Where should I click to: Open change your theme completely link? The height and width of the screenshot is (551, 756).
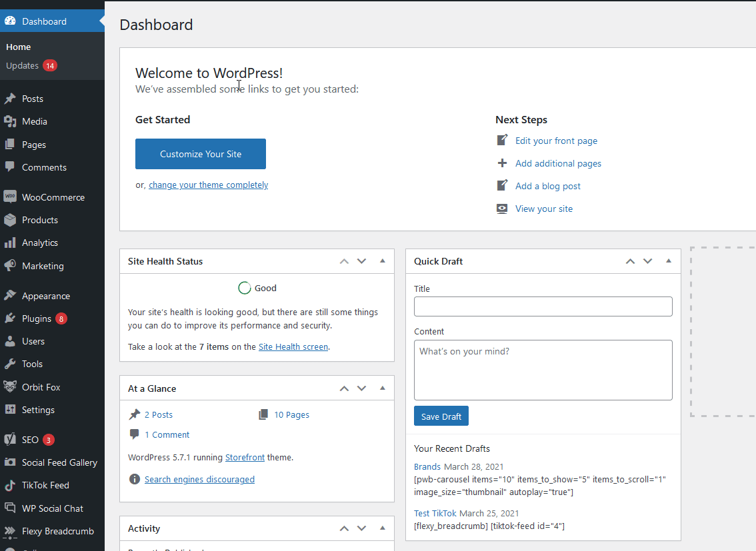tap(208, 185)
